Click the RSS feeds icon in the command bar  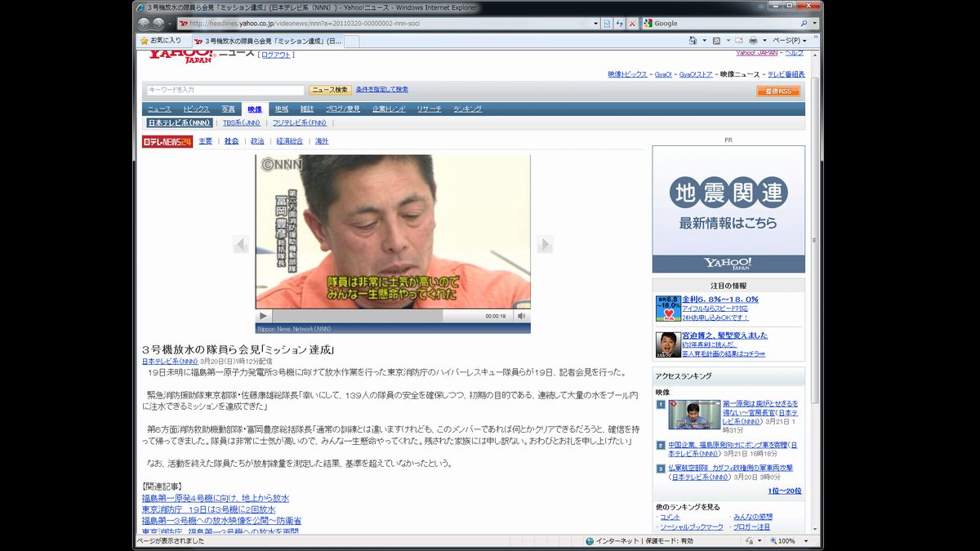pyautogui.click(x=716, y=40)
